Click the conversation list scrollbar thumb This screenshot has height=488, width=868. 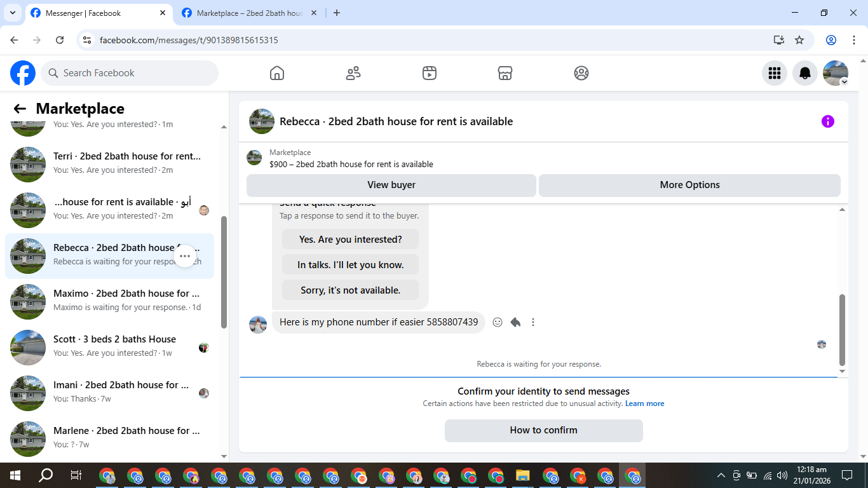click(224, 273)
